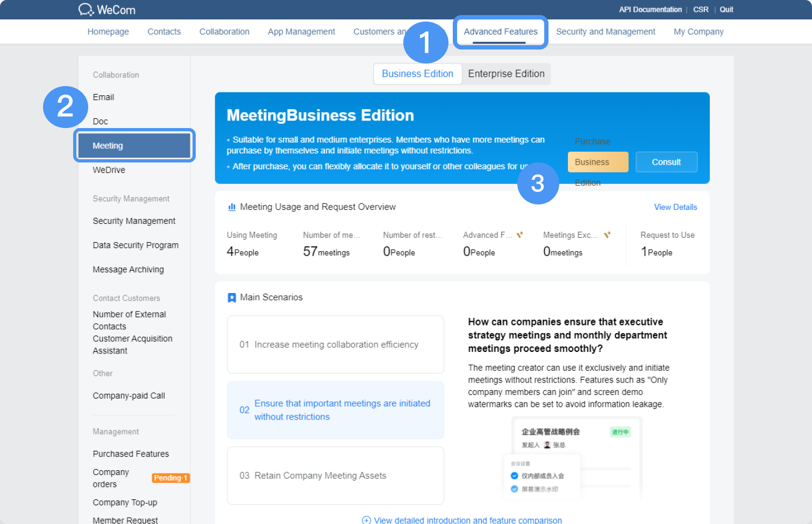Open Purchased Features

[131, 454]
